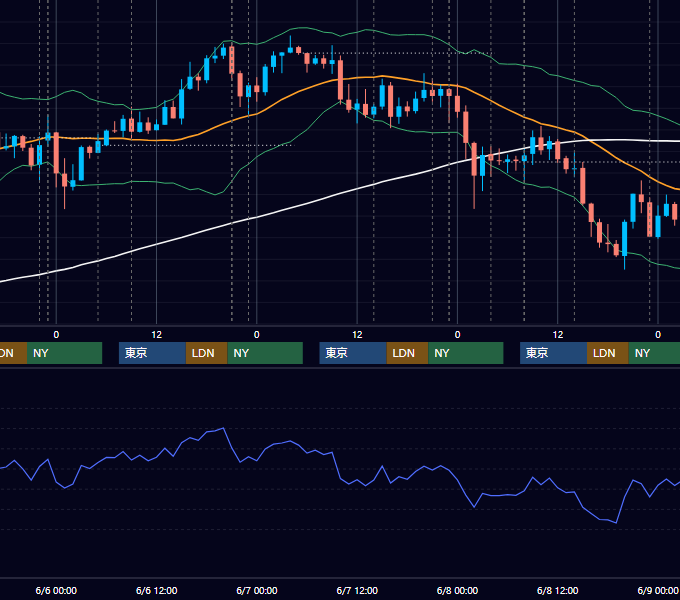Select the NY session block spanning 6/9 00:00

click(x=654, y=353)
